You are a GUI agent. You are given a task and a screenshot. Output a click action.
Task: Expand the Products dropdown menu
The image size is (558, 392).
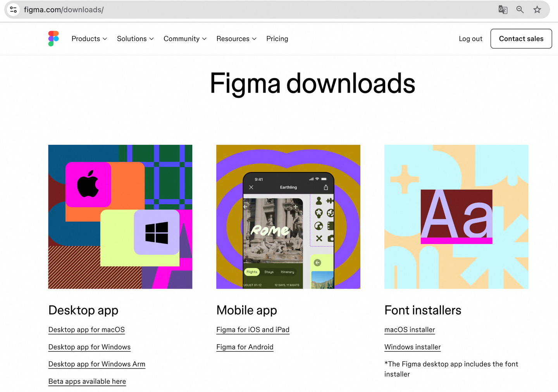[x=89, y=39]
